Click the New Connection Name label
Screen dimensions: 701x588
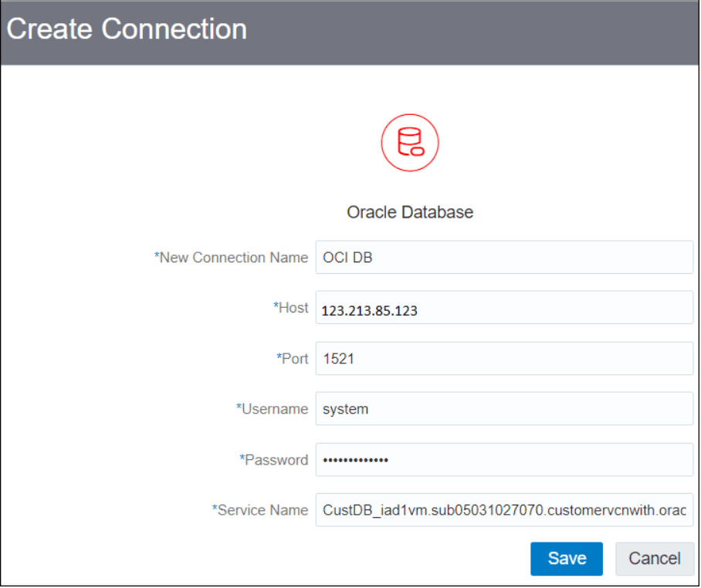[x=231, y=258]
